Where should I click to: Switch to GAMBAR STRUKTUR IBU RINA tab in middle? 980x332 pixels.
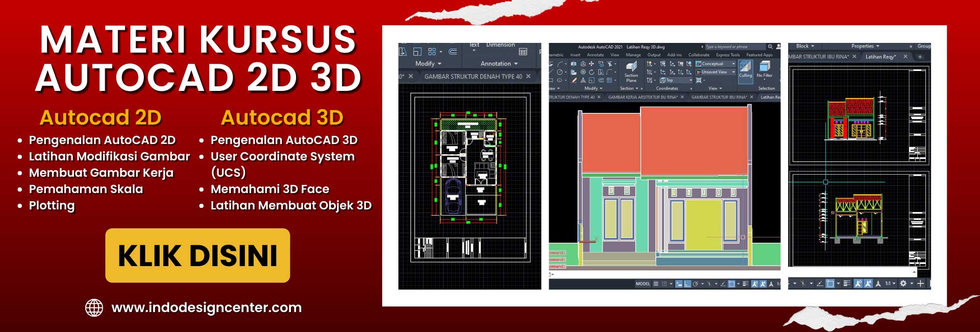click(x=719, y=97)
